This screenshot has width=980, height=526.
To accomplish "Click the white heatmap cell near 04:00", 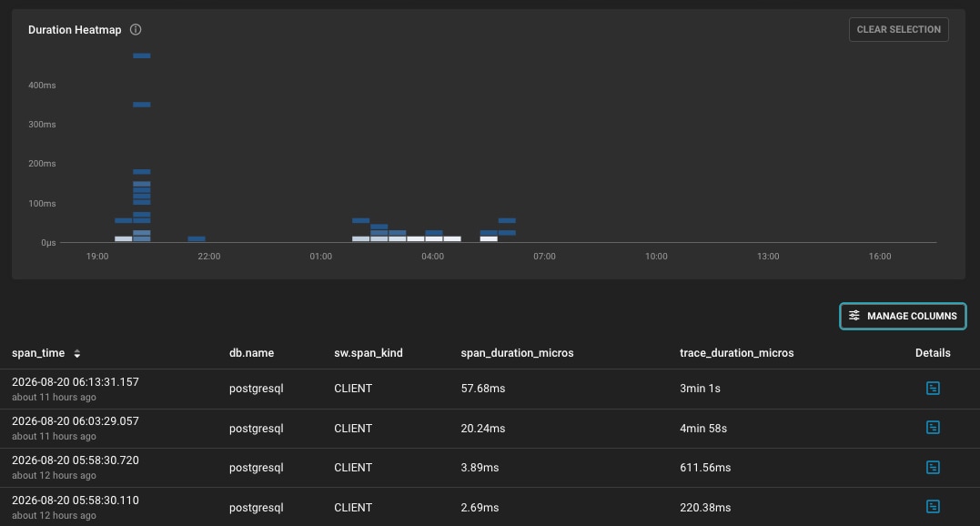I will (434, 238).
